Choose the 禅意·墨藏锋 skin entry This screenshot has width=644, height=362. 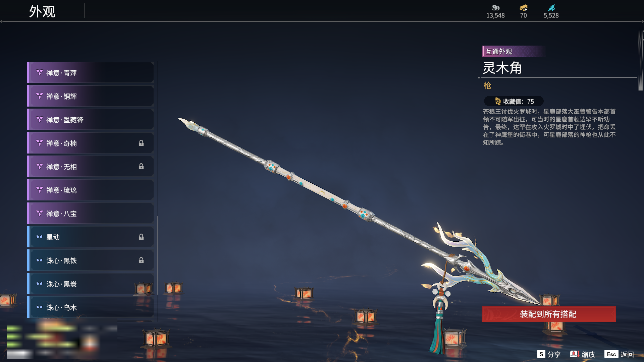click(91, 120)
